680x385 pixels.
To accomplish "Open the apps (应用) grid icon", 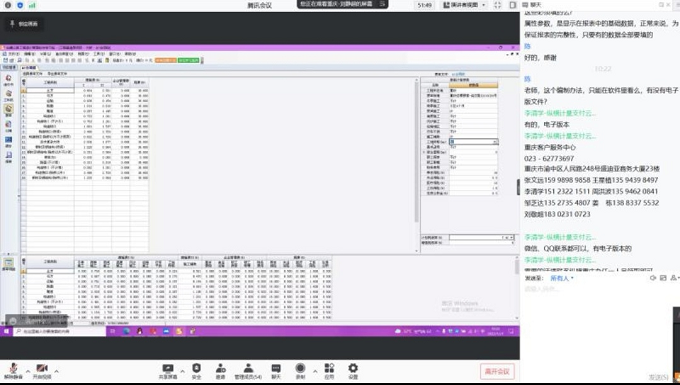I will coord(329,371).
